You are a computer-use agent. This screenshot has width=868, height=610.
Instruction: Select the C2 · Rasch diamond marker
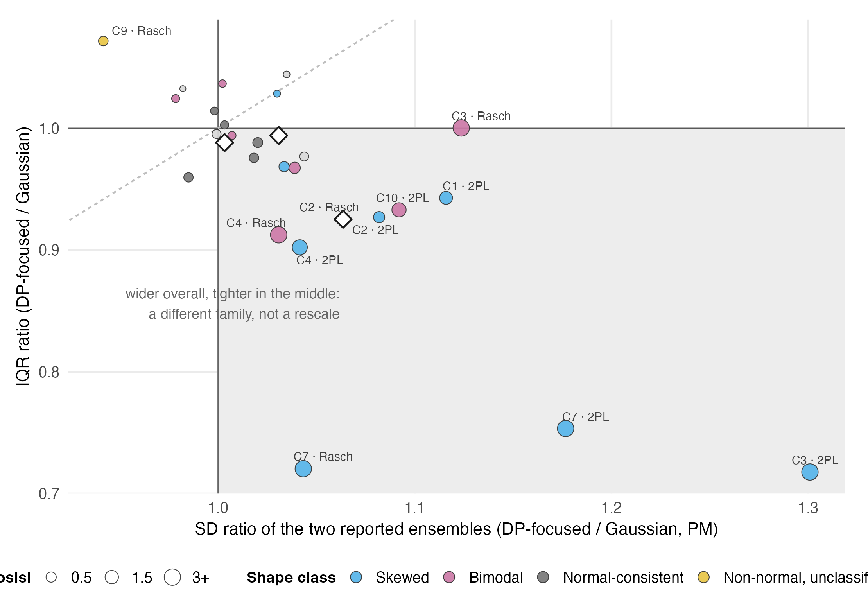click(x=343, y=219)
